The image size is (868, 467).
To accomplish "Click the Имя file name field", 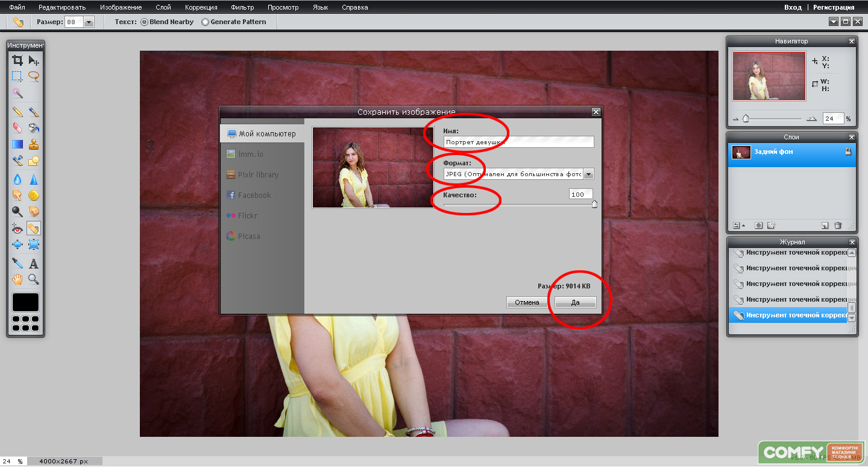I will click(518, 142).
